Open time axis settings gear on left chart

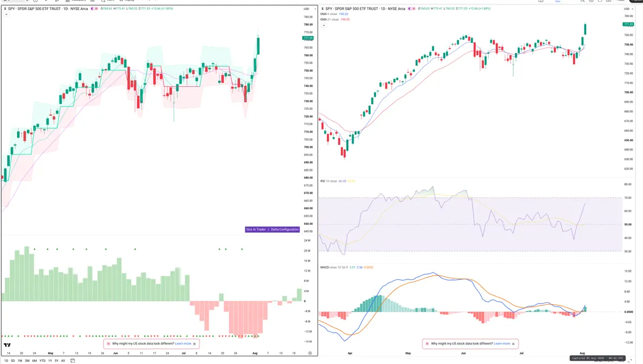click(x=310, y=353)
